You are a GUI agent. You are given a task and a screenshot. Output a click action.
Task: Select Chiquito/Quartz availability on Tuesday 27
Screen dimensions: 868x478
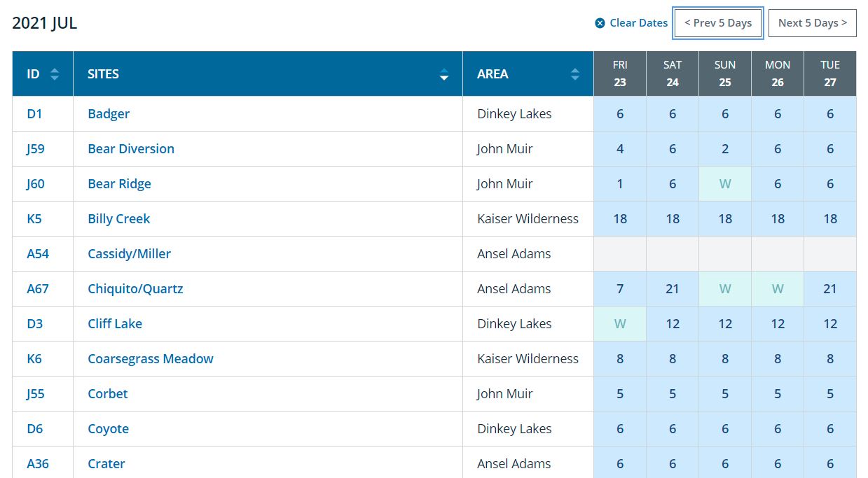[x=830, y=289]
